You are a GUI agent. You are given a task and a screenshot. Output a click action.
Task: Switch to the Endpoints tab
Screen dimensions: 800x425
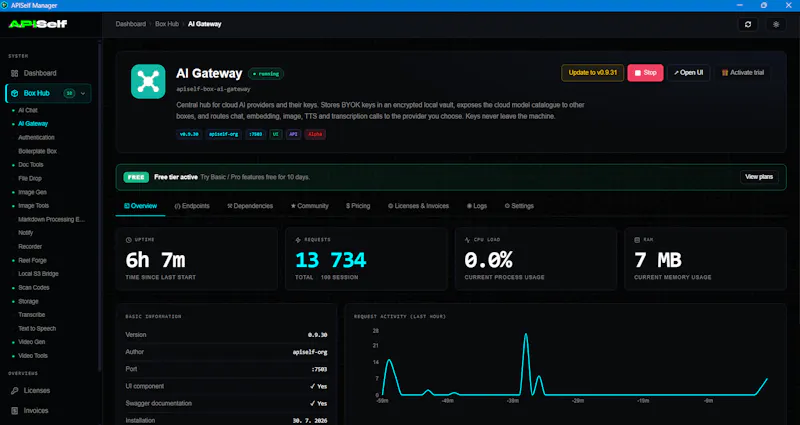[192, 206]
